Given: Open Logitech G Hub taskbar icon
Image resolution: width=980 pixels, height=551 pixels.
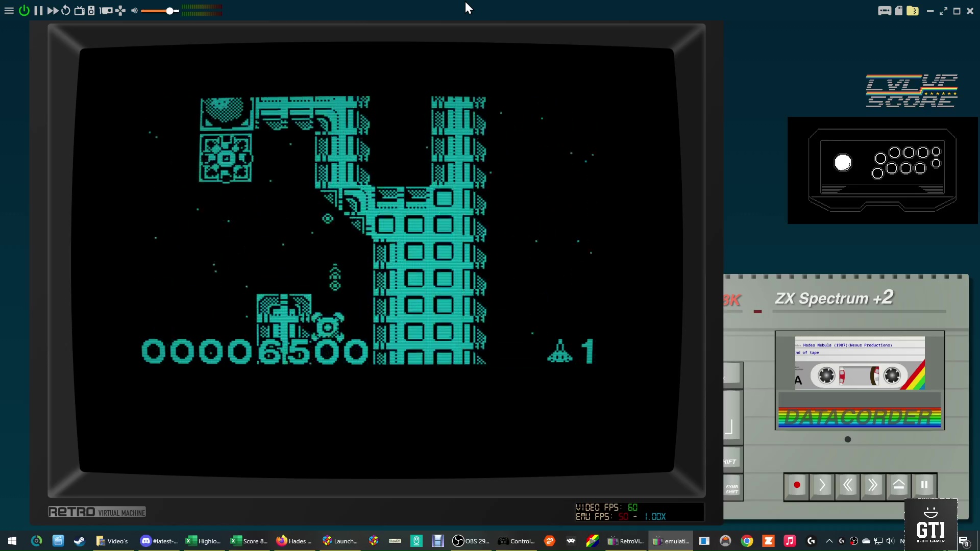Looking at the screenshot, I should pyautogui.click(x=811, y=541).
